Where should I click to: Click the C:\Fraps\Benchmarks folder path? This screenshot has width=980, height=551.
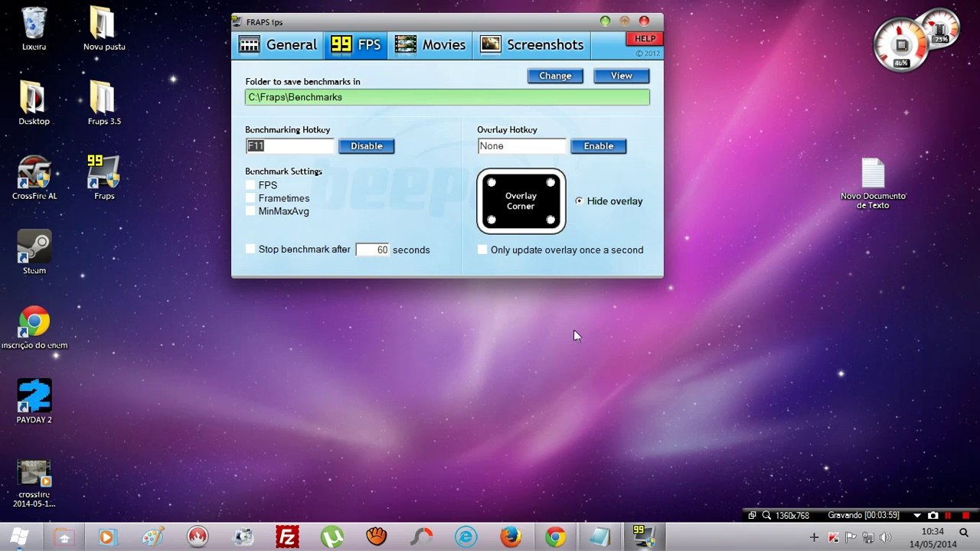(x=447, y=97)
